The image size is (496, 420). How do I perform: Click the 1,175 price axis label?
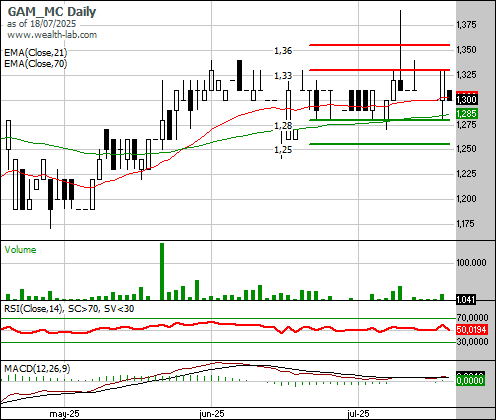(465, 224)
